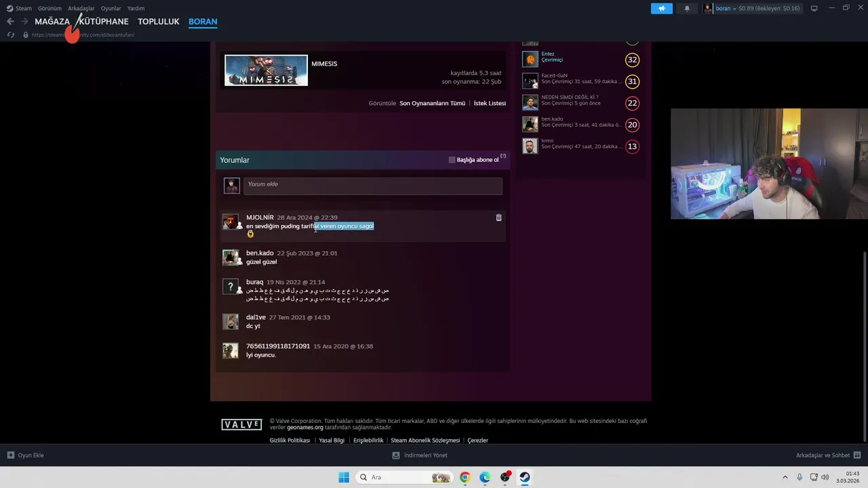Open friend krmn avatar
Viewport: 868px width, 488px height.
tap(530, 146)
